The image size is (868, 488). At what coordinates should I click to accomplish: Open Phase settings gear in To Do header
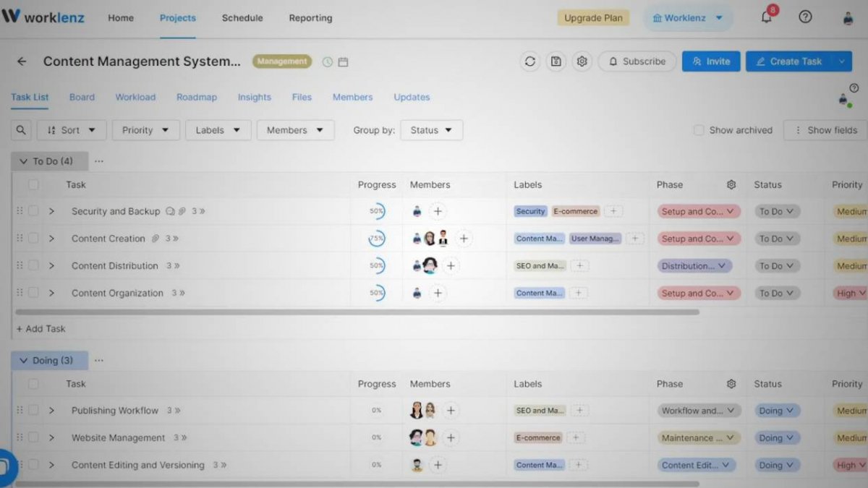[x=731, y=185]
